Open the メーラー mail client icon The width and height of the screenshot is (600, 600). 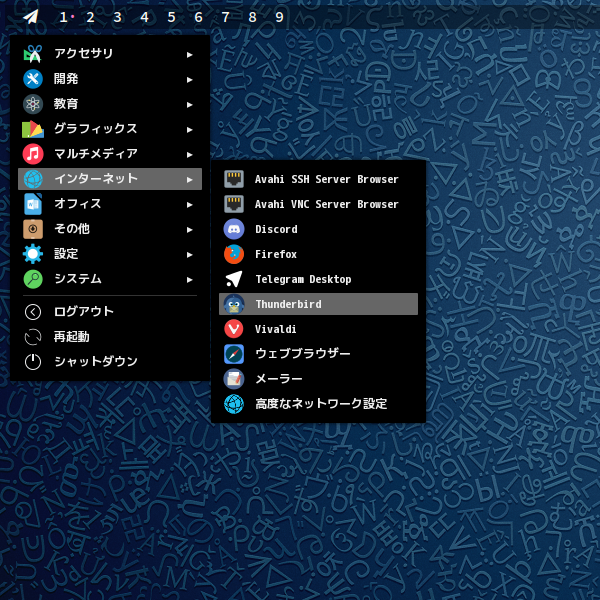[234, 379]
